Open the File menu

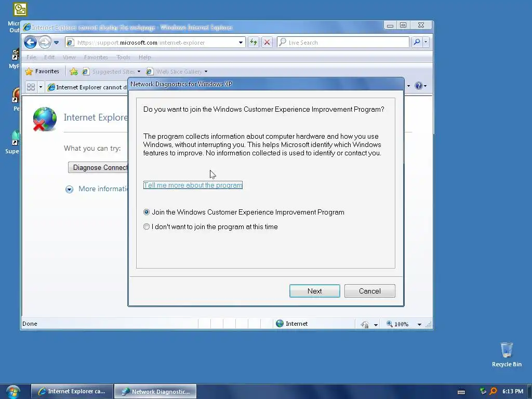pos(31,57)
